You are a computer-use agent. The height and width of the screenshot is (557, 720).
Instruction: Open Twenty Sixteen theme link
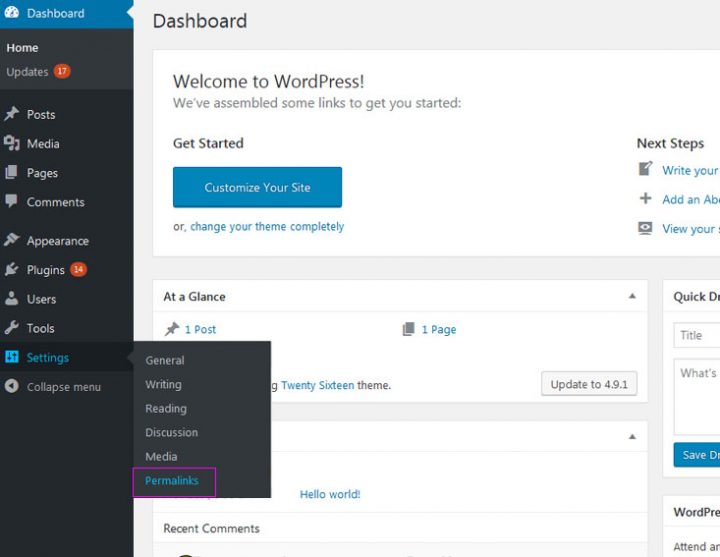click(x=317, y=385)
